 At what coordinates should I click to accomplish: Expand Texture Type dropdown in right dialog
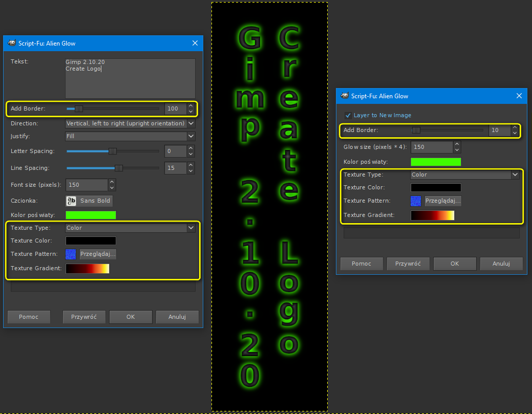pyautogui.click(x=465, y=175)
